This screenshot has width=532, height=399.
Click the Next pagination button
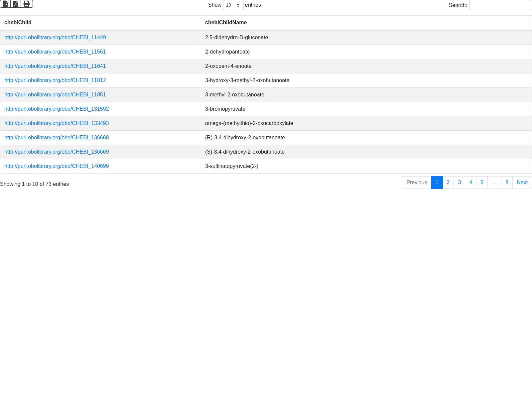[x=522, y=183]
